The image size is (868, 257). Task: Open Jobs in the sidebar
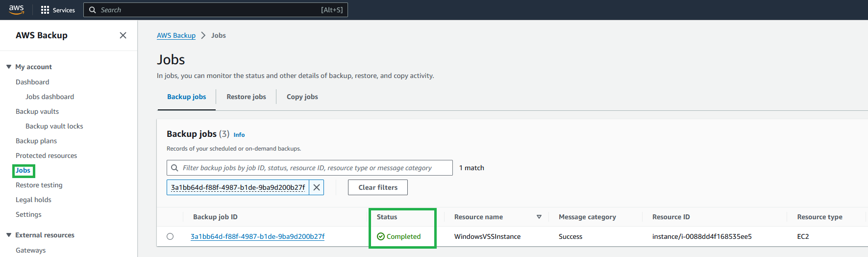[23, 170]
